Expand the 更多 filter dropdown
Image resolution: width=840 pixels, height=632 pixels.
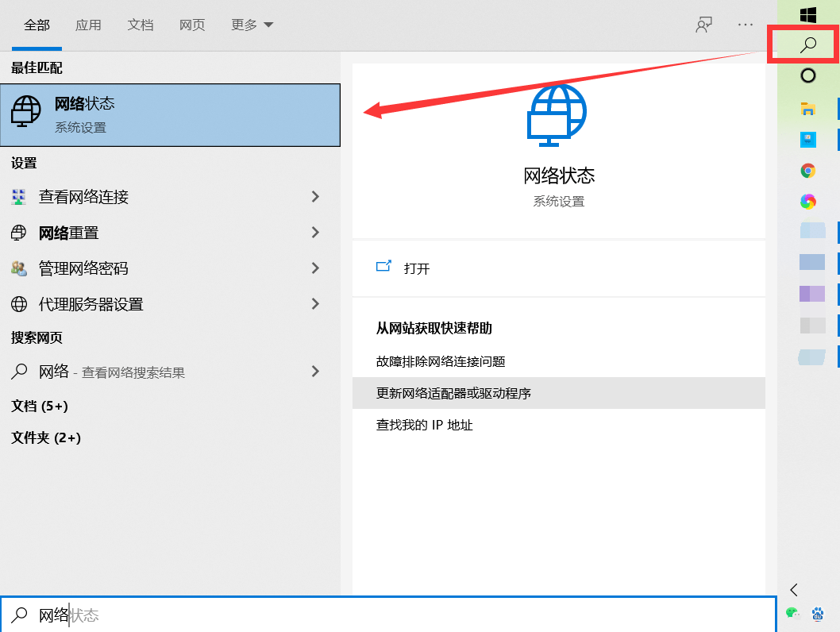(252, 25)
